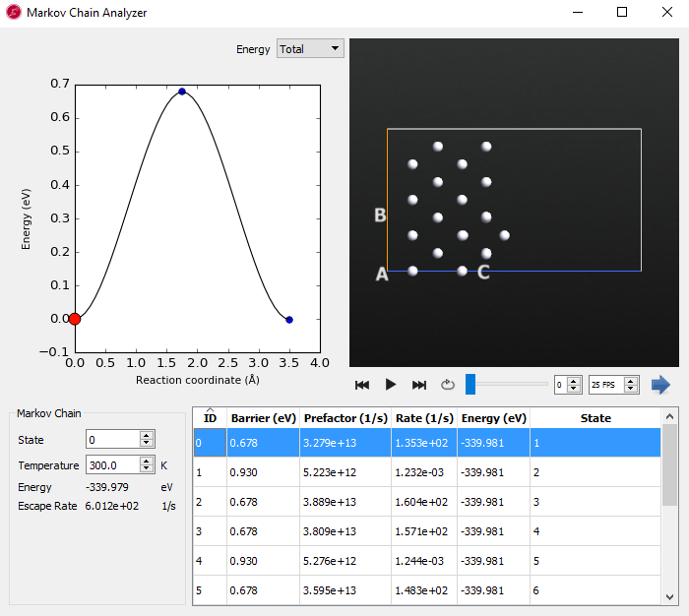Click the blue arrow export icon
The image size is (689, 616).
click(660, 385)
